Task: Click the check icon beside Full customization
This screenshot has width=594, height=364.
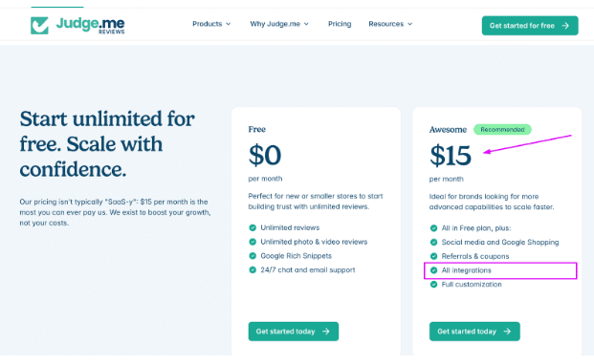Action: 433,285
